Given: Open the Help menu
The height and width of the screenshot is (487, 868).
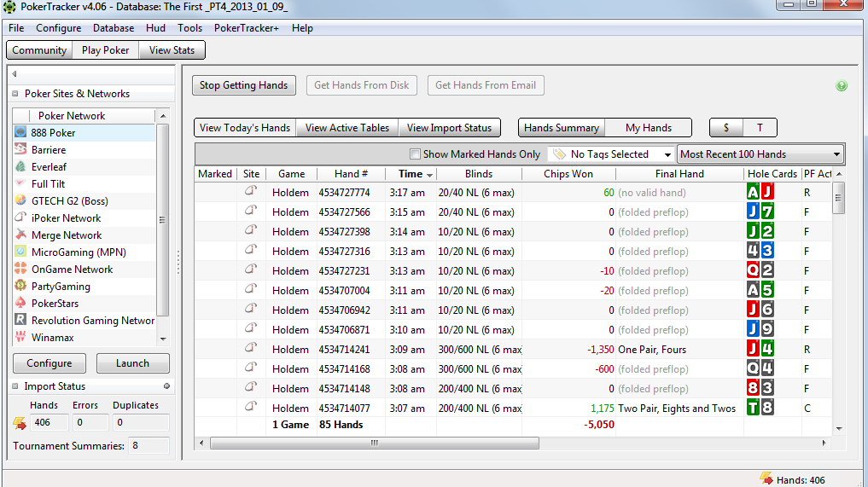Looking at the screenshot, I should click(x=302, y=27).
